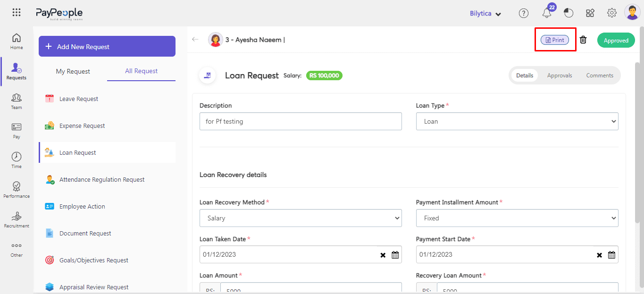Switch to the Approvals tab
This screenshot has width=644, height=294.
coord(560,76)
